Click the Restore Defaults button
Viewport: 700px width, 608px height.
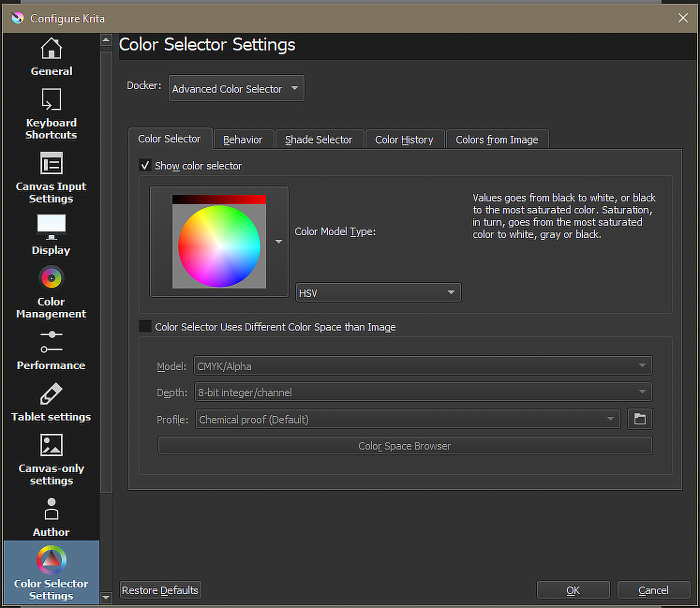tap(160, 590)
